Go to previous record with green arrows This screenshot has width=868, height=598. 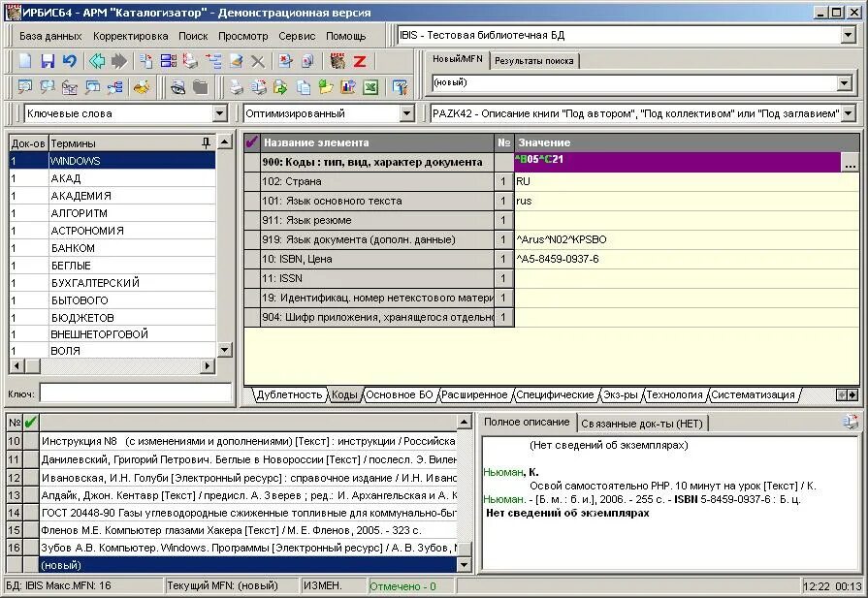(x=97, y=61)
